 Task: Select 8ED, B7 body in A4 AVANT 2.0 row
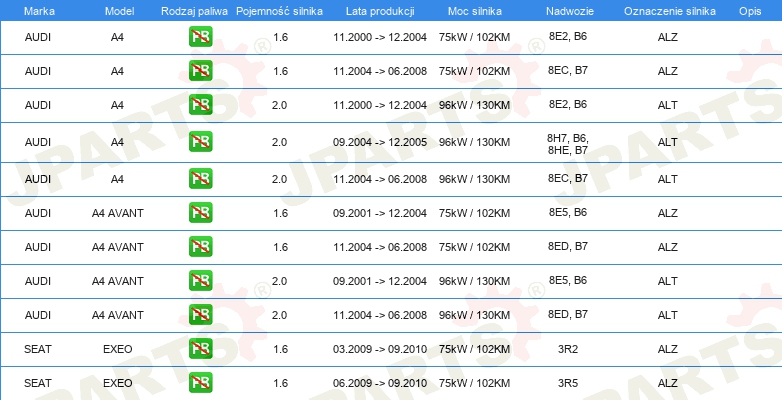coord(568,314)
